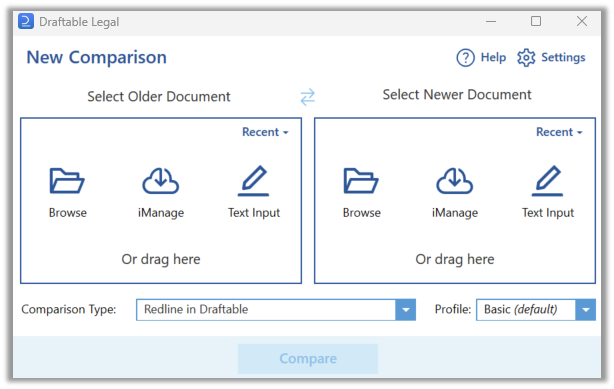Click the Compare button

click(x=308, y=359)
